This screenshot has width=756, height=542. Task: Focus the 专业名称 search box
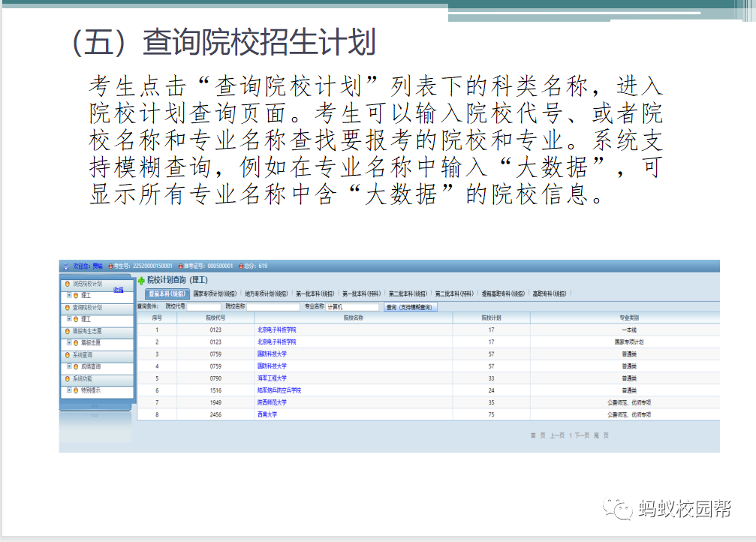click(352, 306)
